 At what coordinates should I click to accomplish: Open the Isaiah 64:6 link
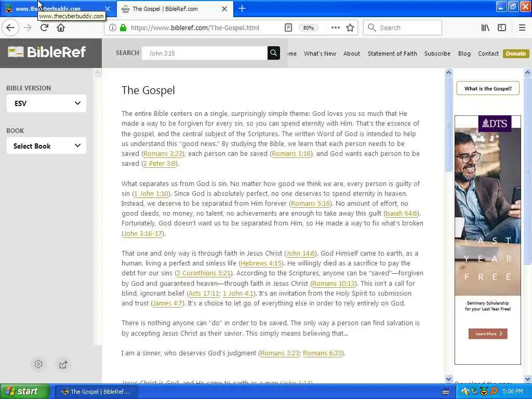[402, 214]
